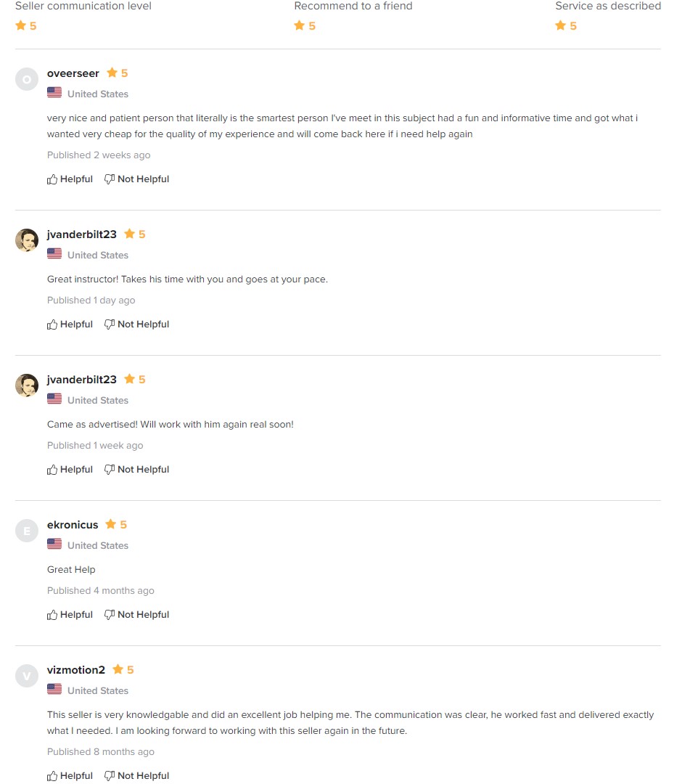This screenshot has width=682, height=784.
Task: Click the star icon beside vizmotion2's rating
Action: [x=118, y=669]
